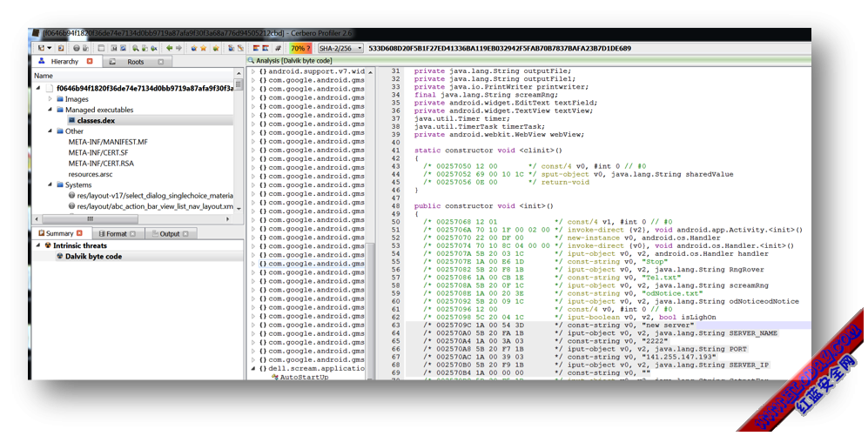Click the static constructor <clinit> line
Screen dimensions: 868x436
click(x=488, y=150)
